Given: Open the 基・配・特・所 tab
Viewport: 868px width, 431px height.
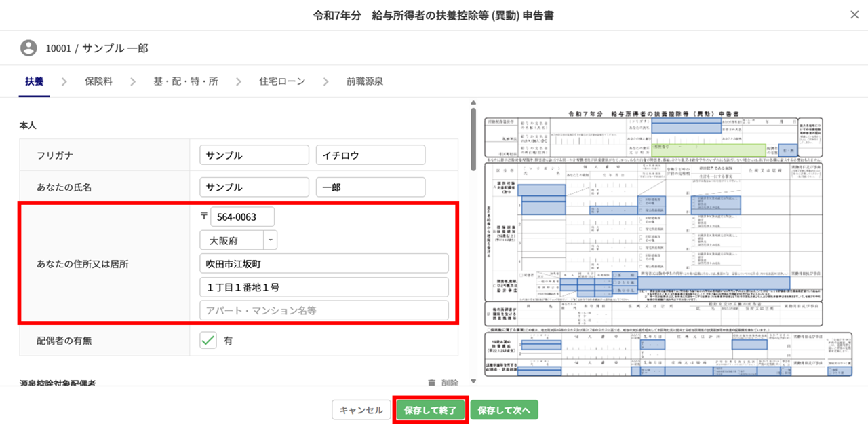Looking at the screenshot, I should [185, 81].
